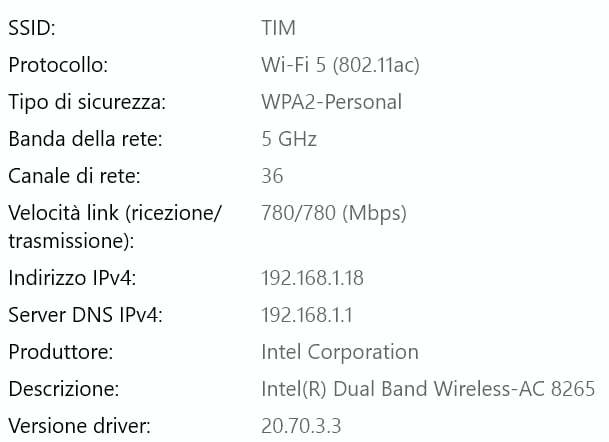This screenshot has width=609, height=442.
Task: Select the driver version 20.70.3.3
Action: tap(301, 426)
